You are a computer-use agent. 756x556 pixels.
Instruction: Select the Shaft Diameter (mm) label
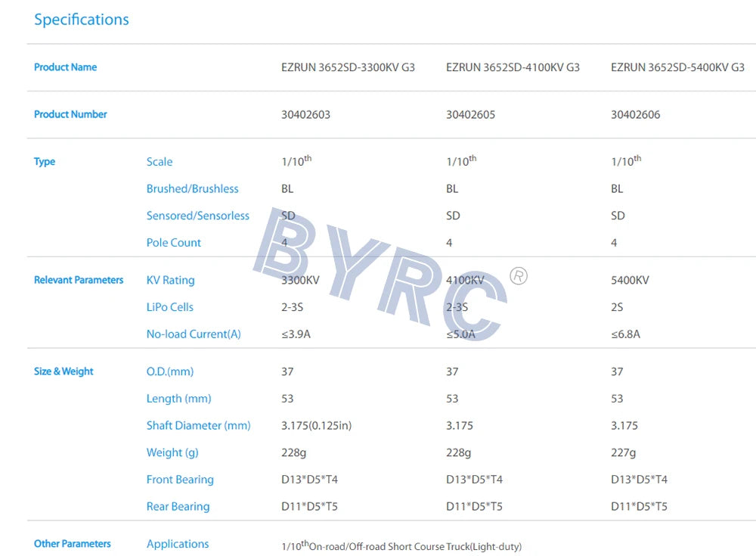click(199, 425)
